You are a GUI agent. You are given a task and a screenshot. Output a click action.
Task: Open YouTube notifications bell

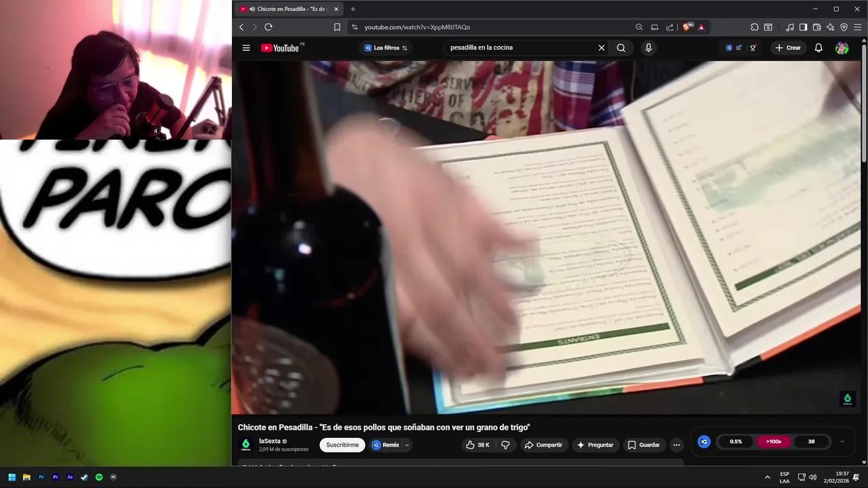pos(818,47)
